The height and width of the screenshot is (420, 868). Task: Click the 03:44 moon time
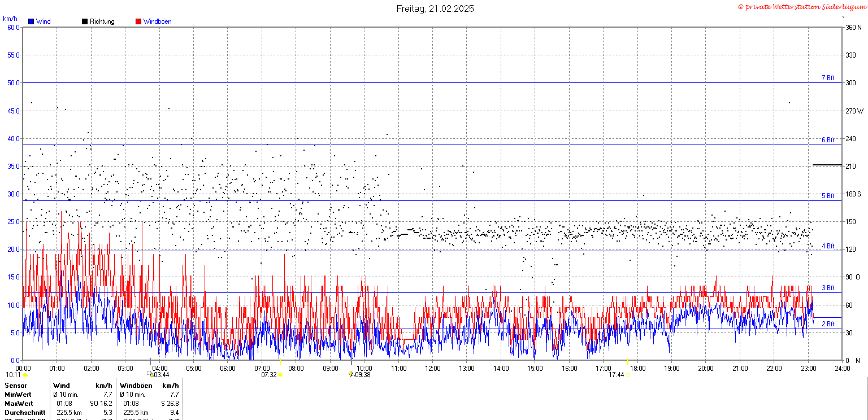pyautogui.click(x=162, y=375)
